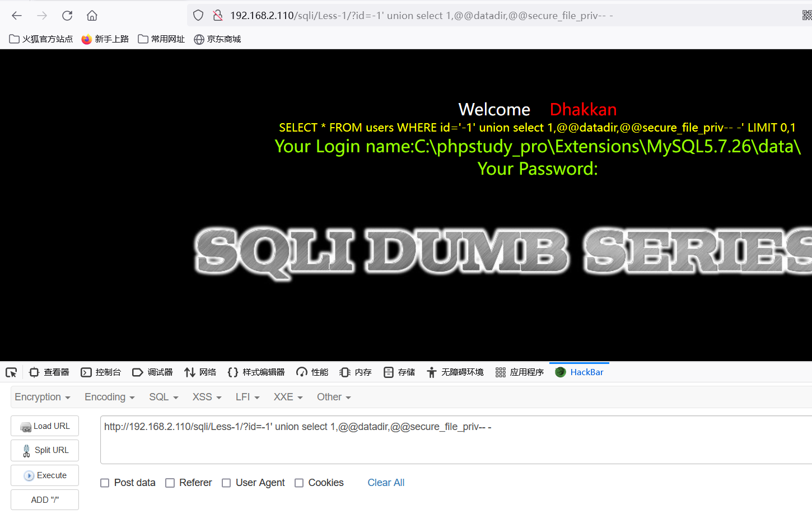Click the red Dhakkan text

(583, 109)
